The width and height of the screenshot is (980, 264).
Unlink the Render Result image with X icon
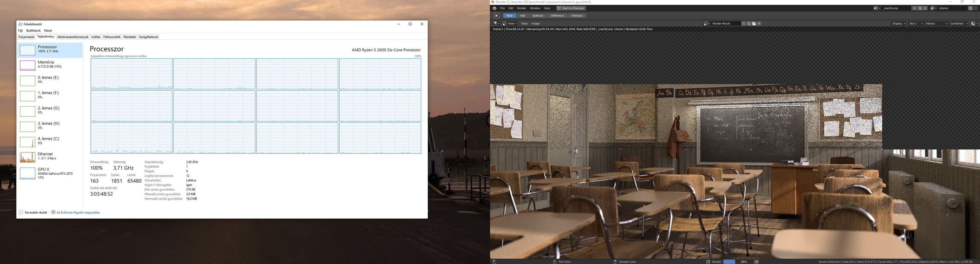(759, 24)
